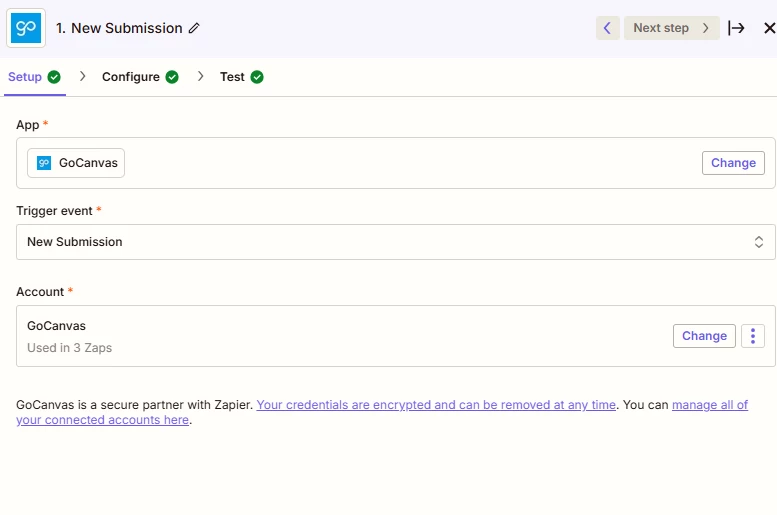777x515 pixels.
Task: Click the GoCanvas app logo in the header
Action: pos(26,28)
